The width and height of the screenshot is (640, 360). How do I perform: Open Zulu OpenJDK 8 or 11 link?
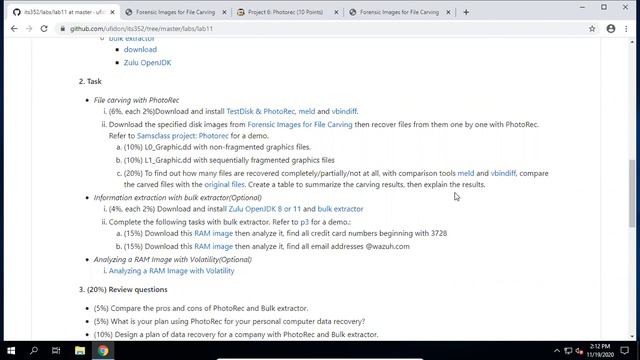(x=264, y=209)
